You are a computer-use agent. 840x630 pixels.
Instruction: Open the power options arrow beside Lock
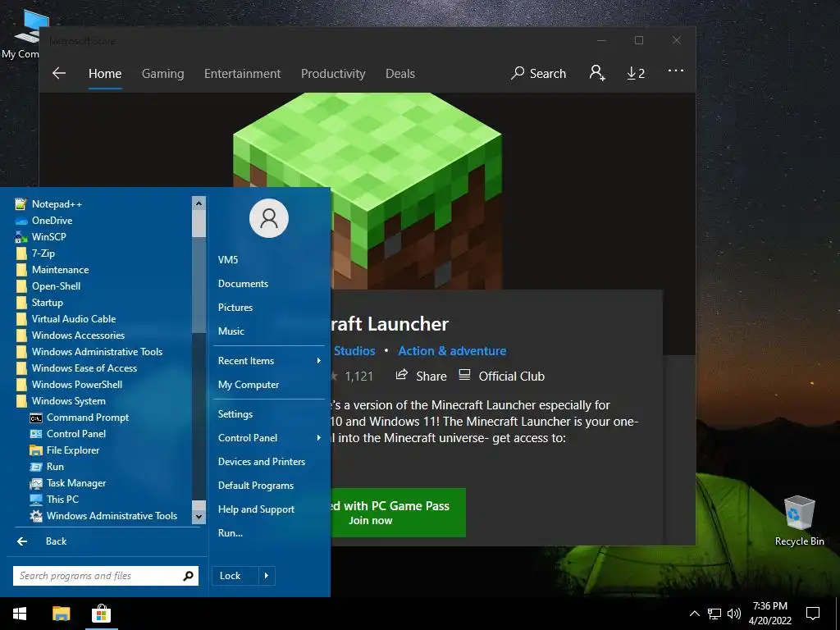pyautogui.click(x=267, y=576)
